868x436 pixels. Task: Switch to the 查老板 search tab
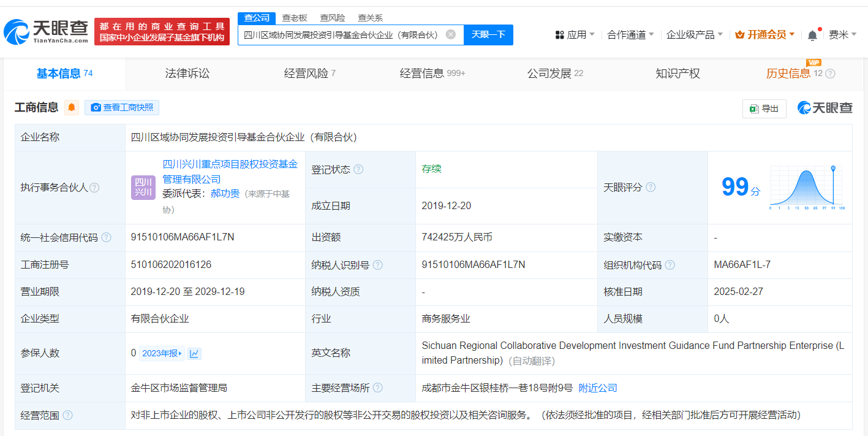coord(295,18)
